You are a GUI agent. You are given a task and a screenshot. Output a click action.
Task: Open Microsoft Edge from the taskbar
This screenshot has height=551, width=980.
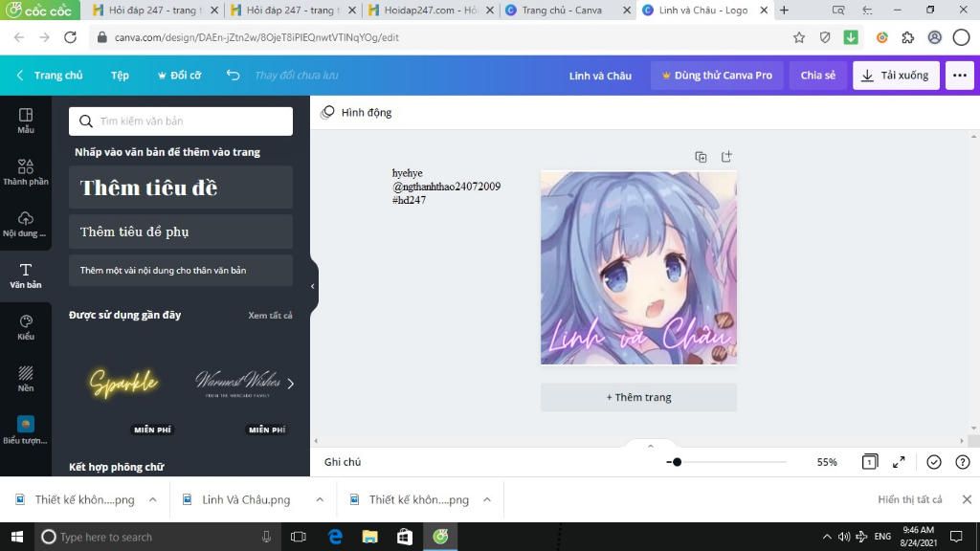click(335, 537)
